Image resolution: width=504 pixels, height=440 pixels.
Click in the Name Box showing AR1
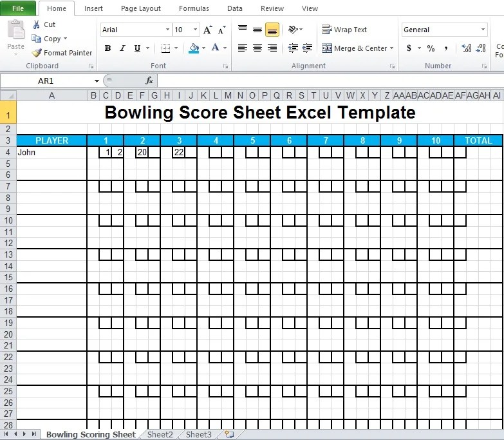coord(47,81)
